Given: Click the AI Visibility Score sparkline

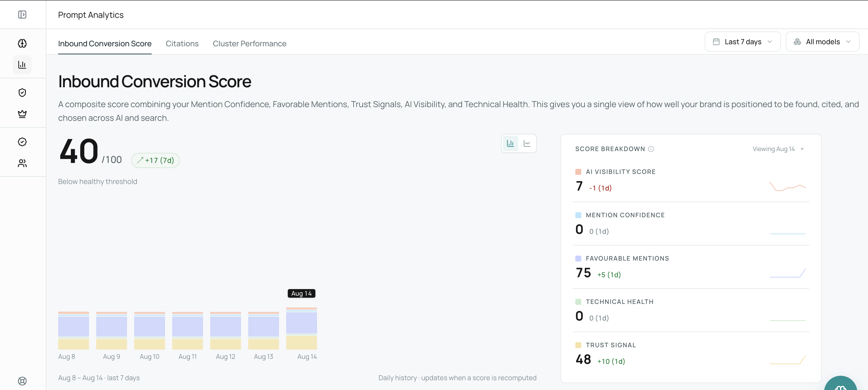Looking at the screenshot, I should [x=788, y=186].
